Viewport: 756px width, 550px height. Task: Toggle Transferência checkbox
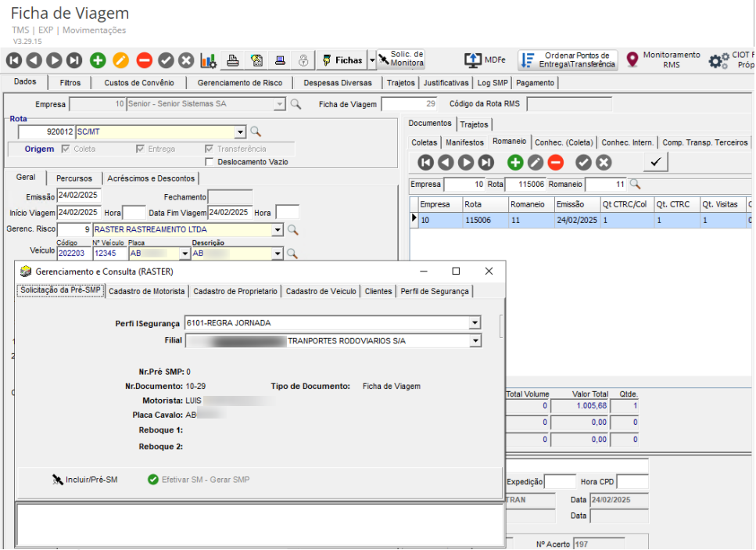click(210, 149)
